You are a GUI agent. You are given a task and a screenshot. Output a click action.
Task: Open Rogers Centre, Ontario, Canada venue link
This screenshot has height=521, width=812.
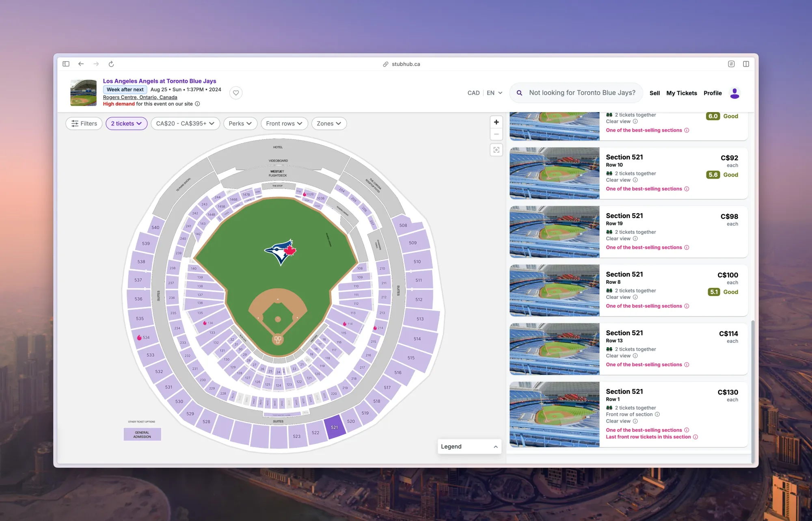pos(140,97)
